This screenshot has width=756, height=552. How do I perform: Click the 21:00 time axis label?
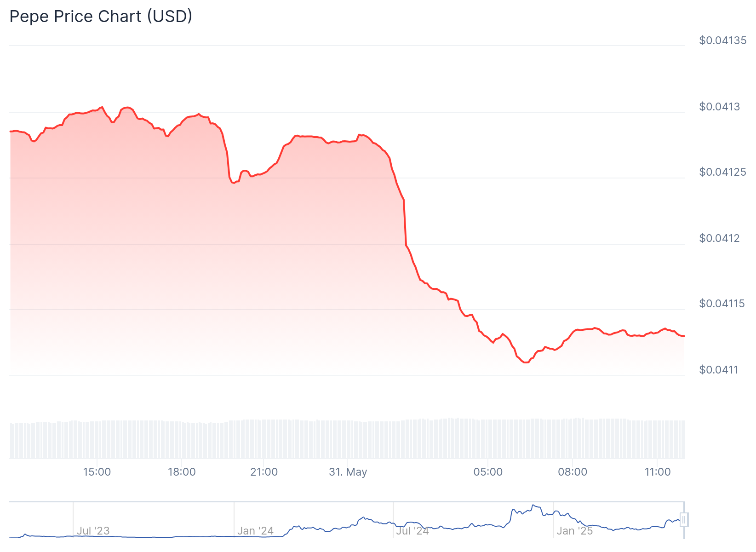click(264, 472)
